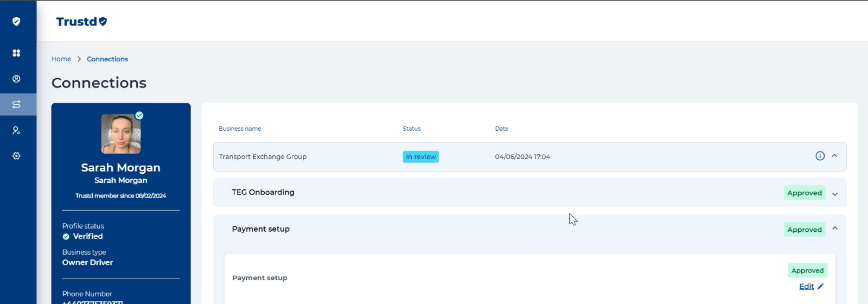Click the Approved badge above the Edit link

coord(807,270)
